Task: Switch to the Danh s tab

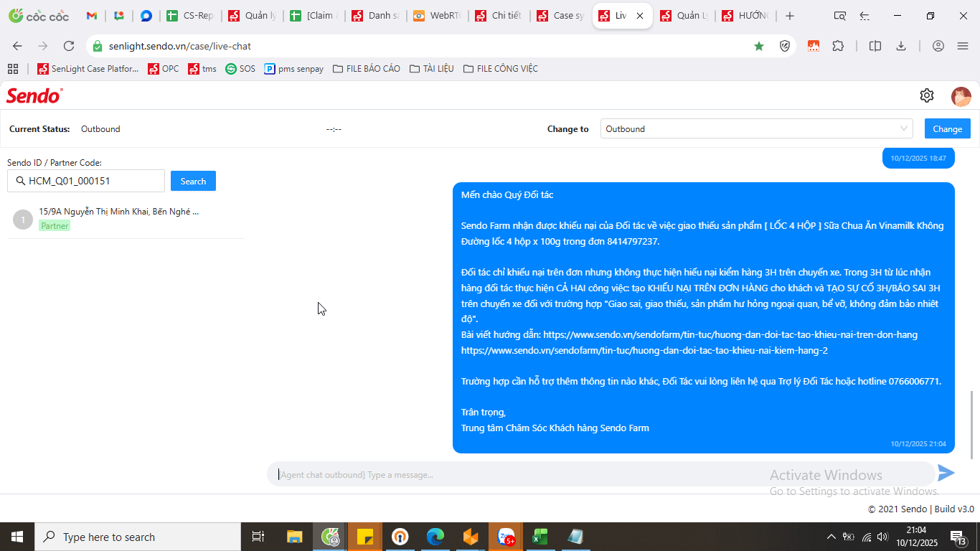Action: point(374,16)
